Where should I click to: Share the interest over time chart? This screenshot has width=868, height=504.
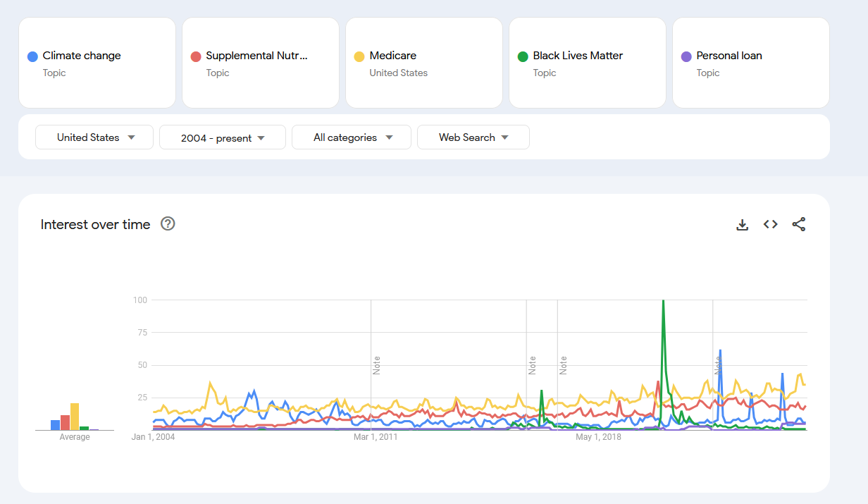(799, 225)
